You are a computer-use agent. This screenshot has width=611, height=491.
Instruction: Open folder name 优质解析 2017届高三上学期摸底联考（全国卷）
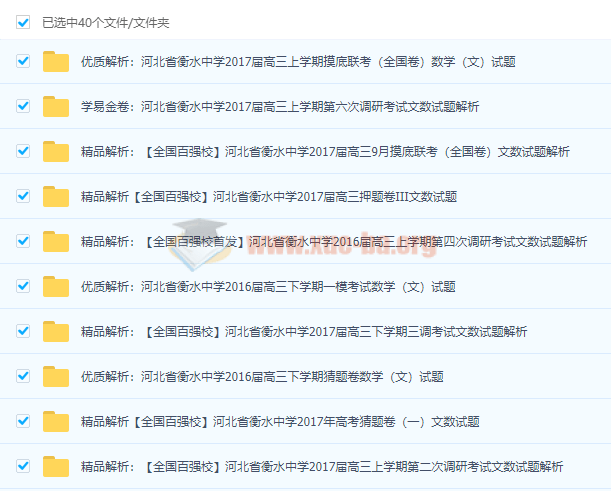coord(298,62)
